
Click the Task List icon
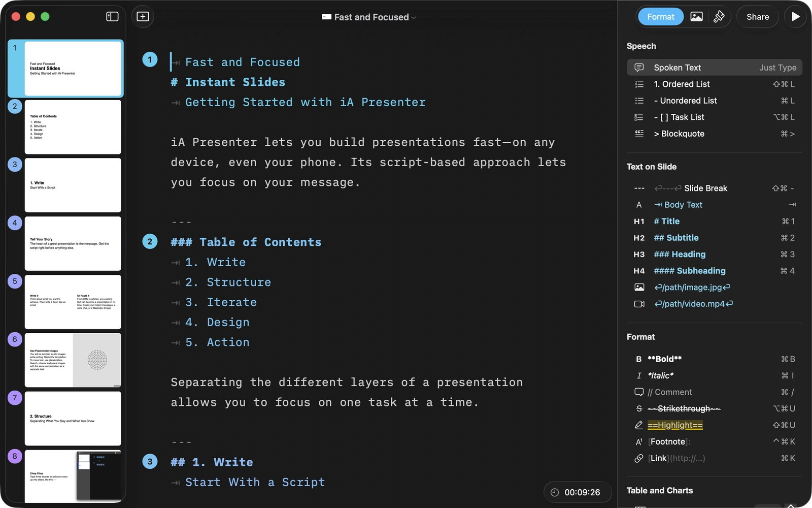[639, 117]
